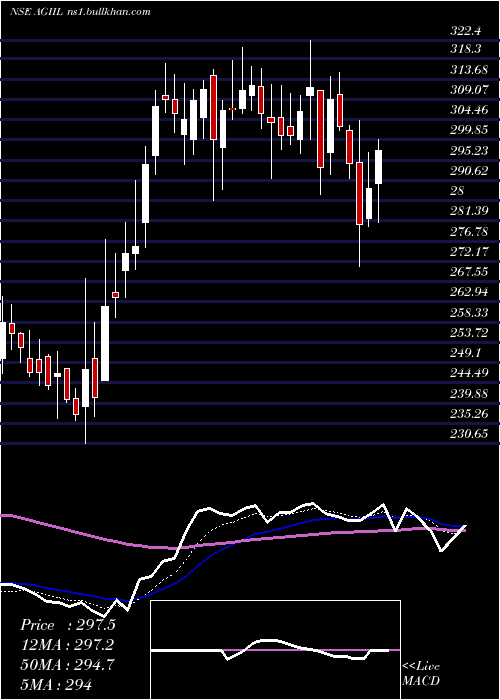500x700 pixels.
Task: Click the 281.39 price axis label
Action: tap(469, 211)
